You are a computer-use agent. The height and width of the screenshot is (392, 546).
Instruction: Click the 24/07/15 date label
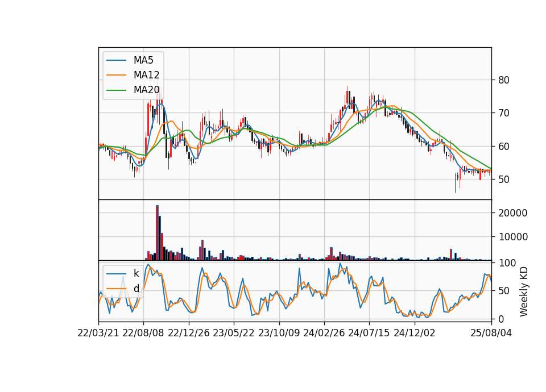369,333
